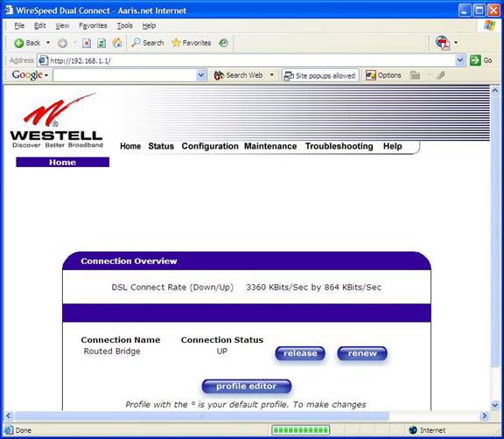Open the Back button history dropdown arrow
The height and width of the screenshot is (439, 504).
[48, 43]
